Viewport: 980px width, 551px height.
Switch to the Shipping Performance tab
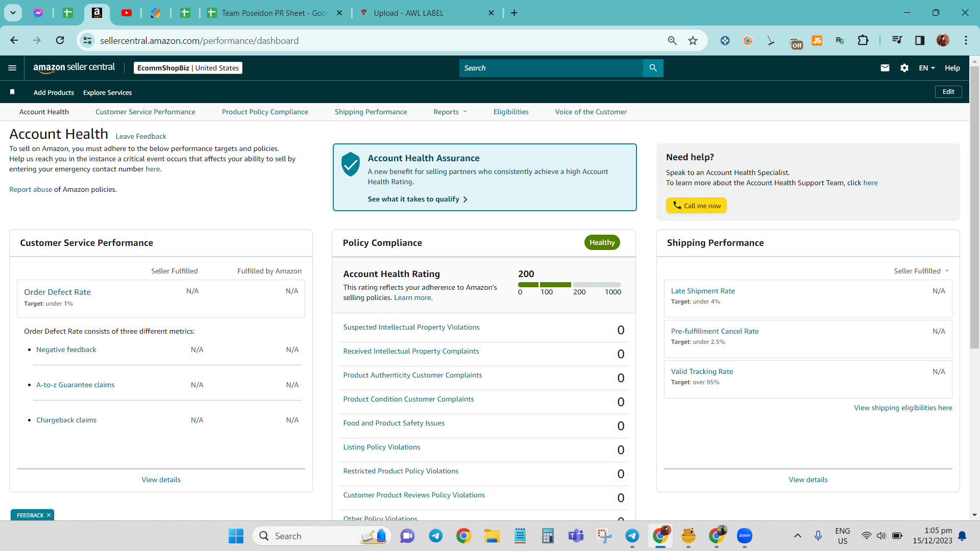pyautogui.click(x=371, y=112)
